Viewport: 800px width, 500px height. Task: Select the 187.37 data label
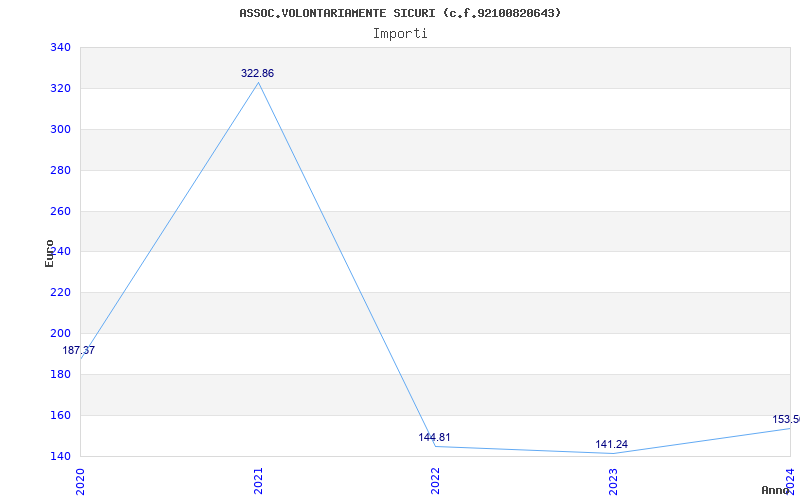click(x=79, y=351)
